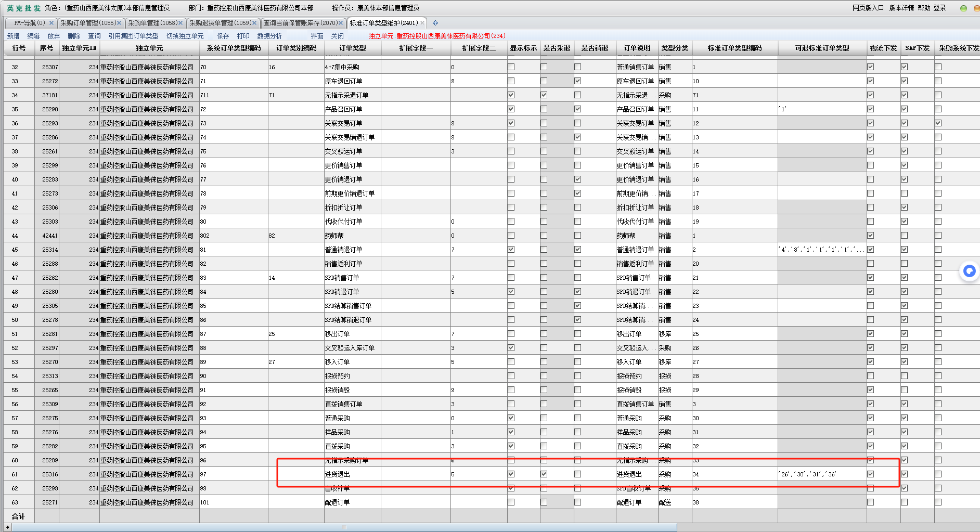Switch to the 采购单管理(1058) tab
This screenshot has height=532, width=980.
pos(152,23)
